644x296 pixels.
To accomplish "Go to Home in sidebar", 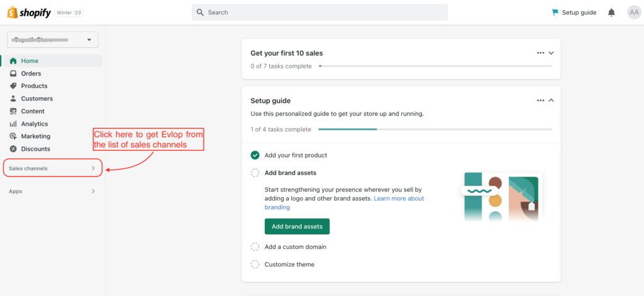I will [x=52, y=61].
